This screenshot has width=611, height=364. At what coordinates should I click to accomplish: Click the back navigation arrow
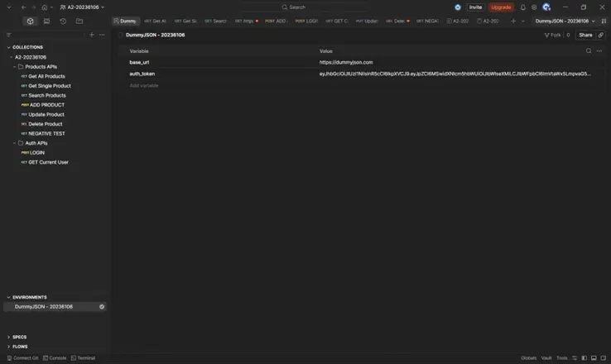(x=24, y=7)
